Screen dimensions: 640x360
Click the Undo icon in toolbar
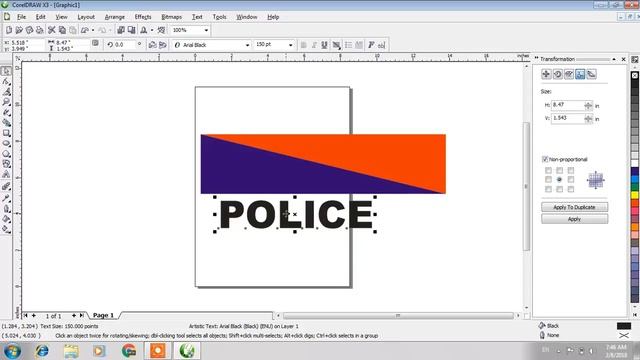click(x=85, y=30)
